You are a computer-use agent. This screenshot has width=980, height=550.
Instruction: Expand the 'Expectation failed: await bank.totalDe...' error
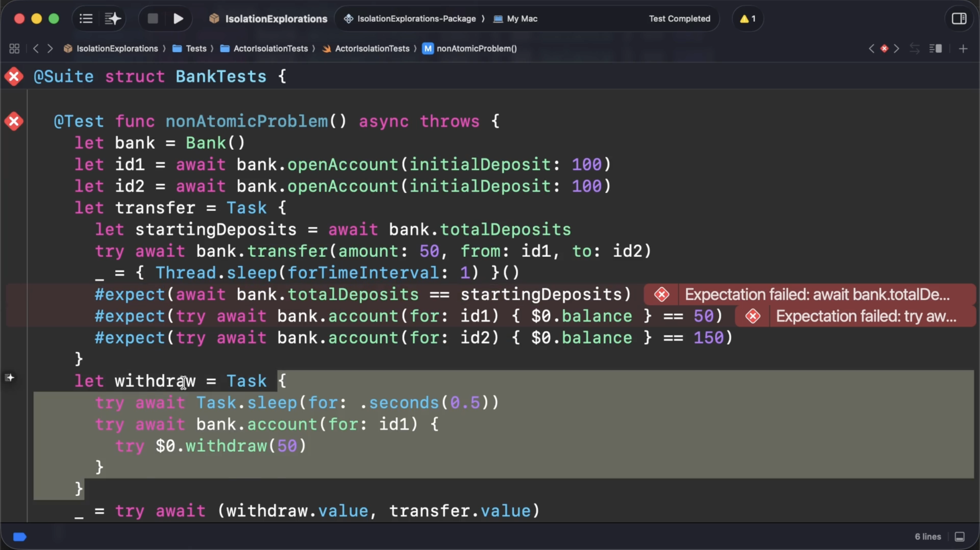(x=816, y=295)
